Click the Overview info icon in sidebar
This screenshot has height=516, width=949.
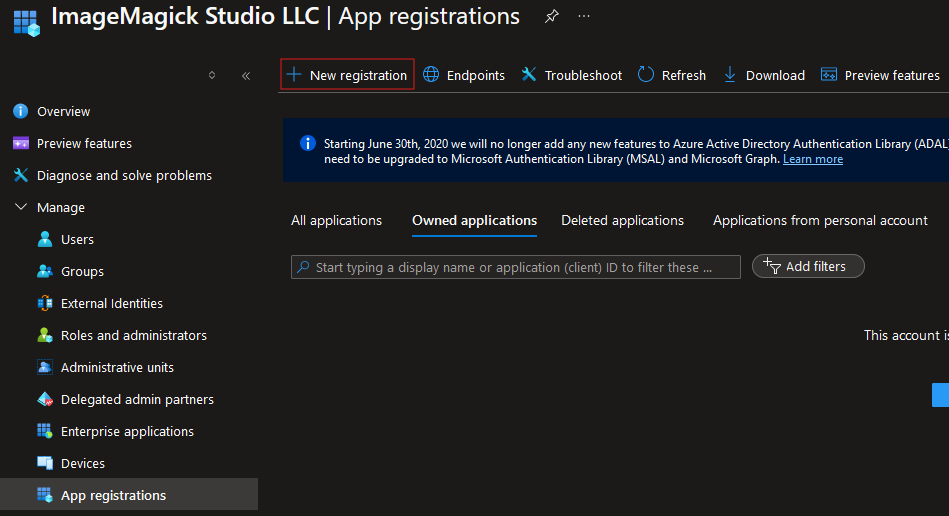[21, 111]
